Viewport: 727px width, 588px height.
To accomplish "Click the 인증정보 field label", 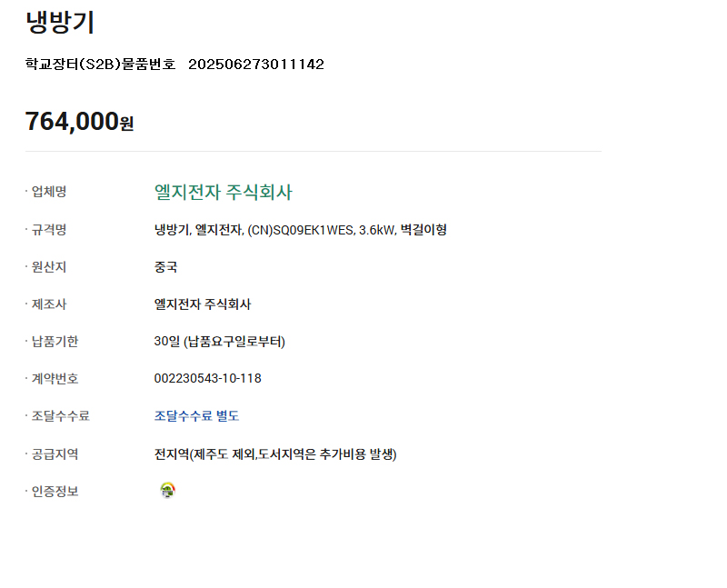I will [55, 491].
